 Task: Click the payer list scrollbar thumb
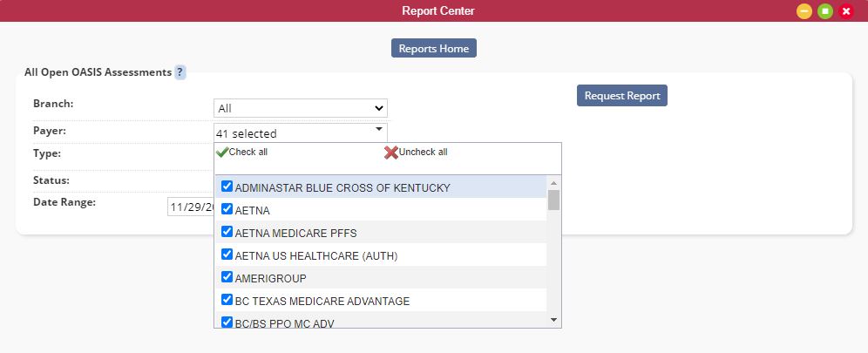pos(553,200)
